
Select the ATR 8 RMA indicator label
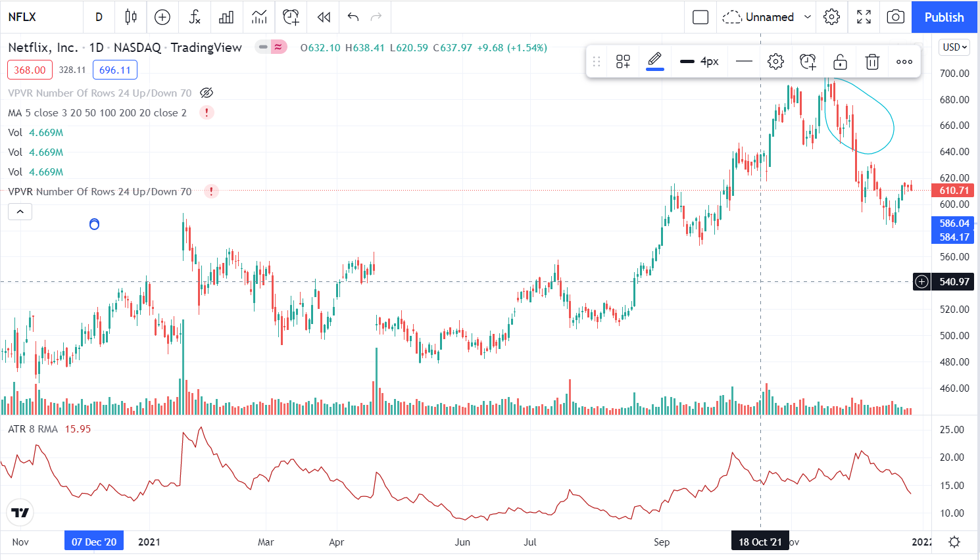click(33, 429)
